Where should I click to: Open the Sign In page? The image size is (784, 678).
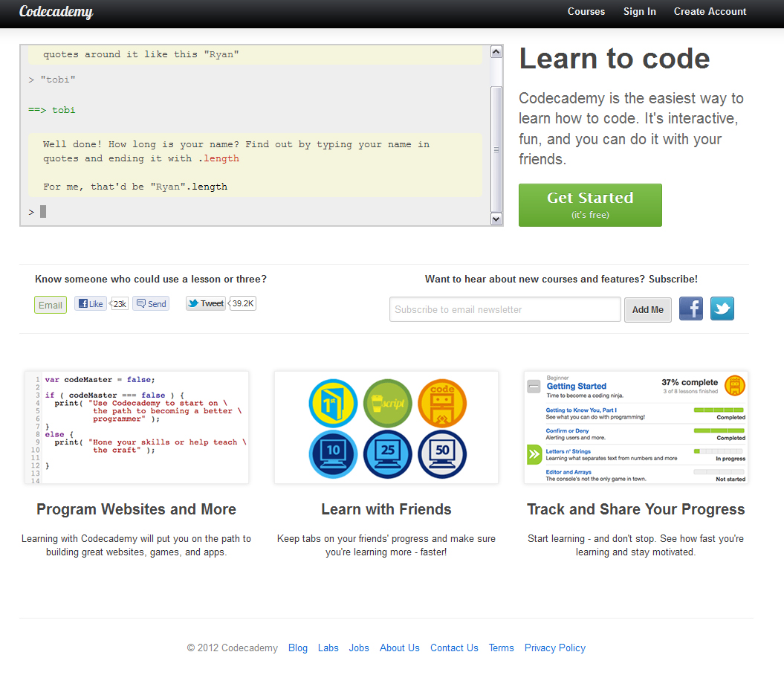click(x=639, y=12)
